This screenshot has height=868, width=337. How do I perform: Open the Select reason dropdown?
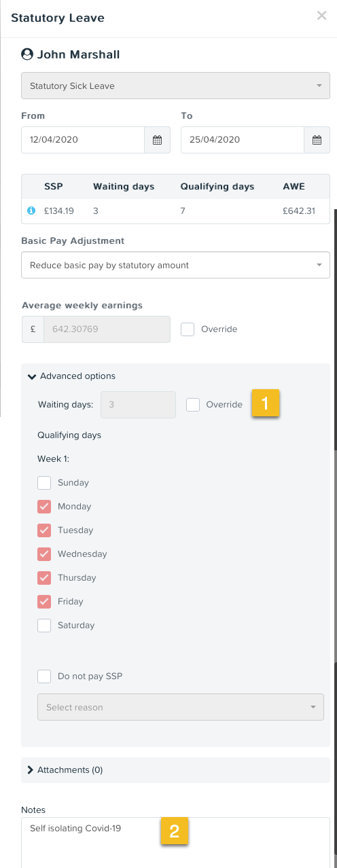click(181, 707)
